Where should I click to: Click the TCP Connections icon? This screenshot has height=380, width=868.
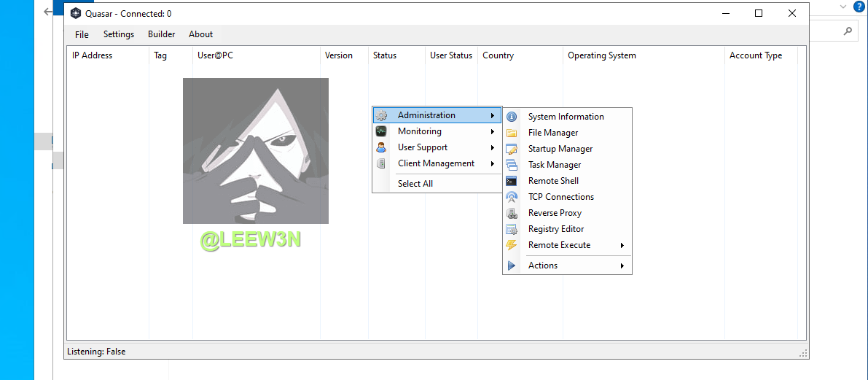tap(512, 197)
